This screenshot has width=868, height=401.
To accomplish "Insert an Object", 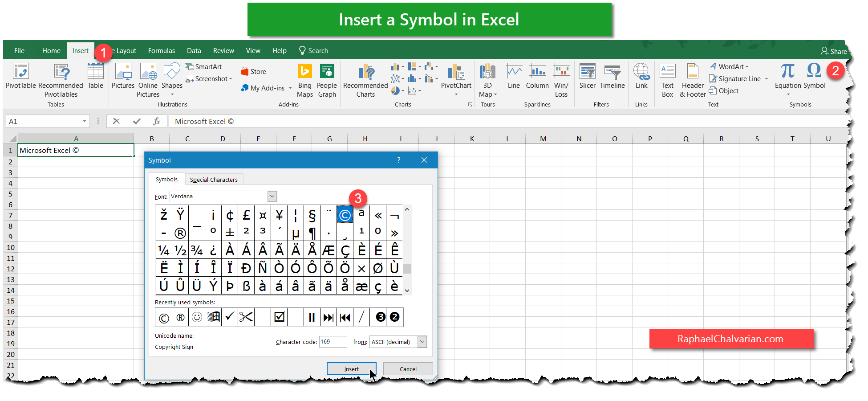I will (x=724, y=91).
